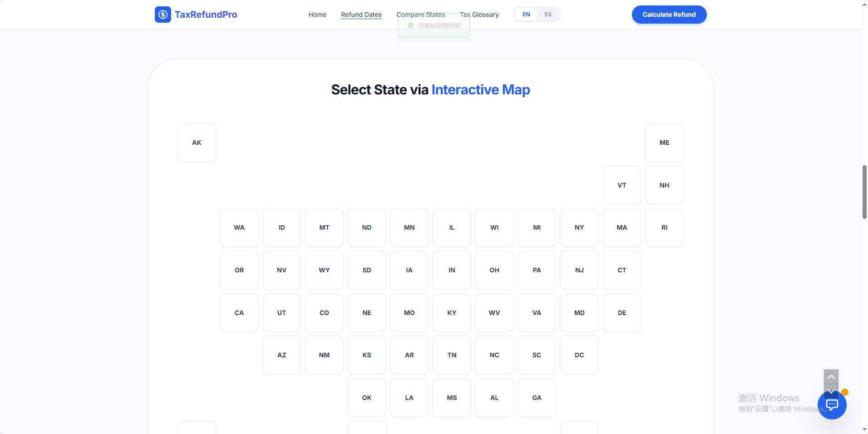Open the Home navigation item
The image size is (868, 434).
317,14
